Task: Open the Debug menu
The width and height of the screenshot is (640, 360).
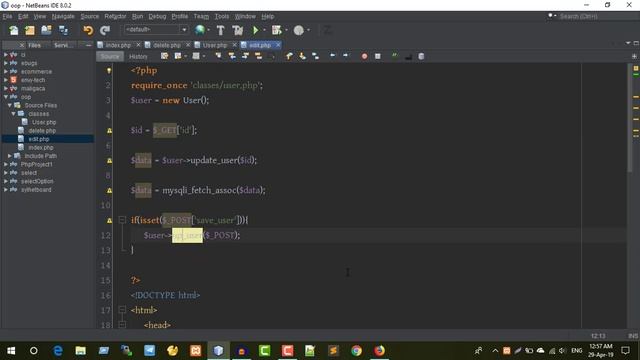Action: (x=157, y=16)
